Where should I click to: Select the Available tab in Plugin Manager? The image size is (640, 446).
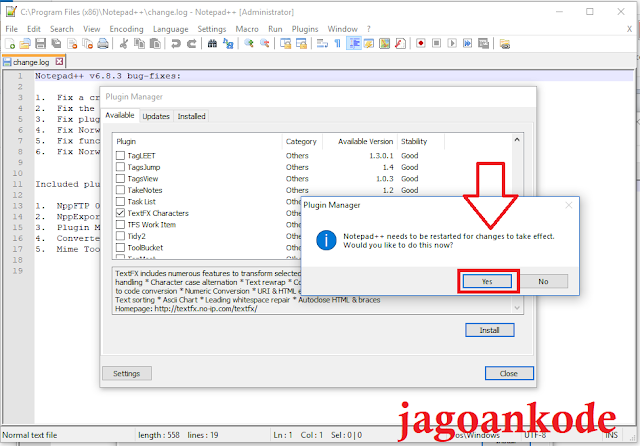120,115
